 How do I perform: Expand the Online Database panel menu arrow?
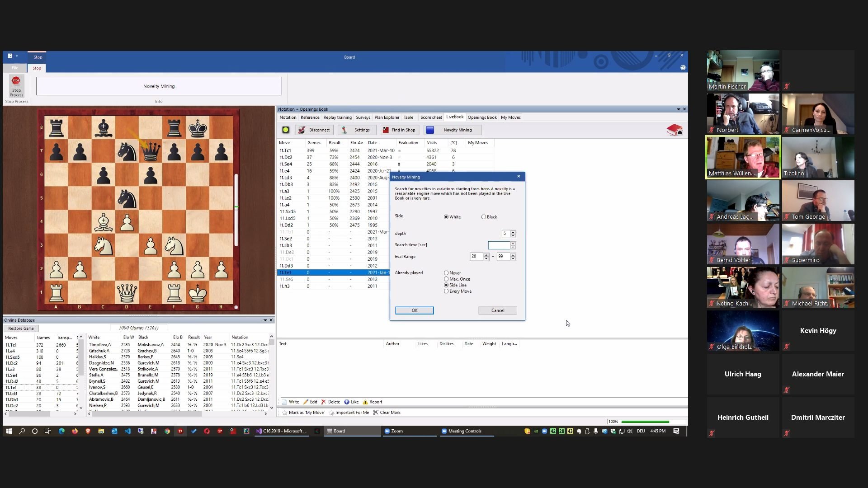[x=265, y=320]
